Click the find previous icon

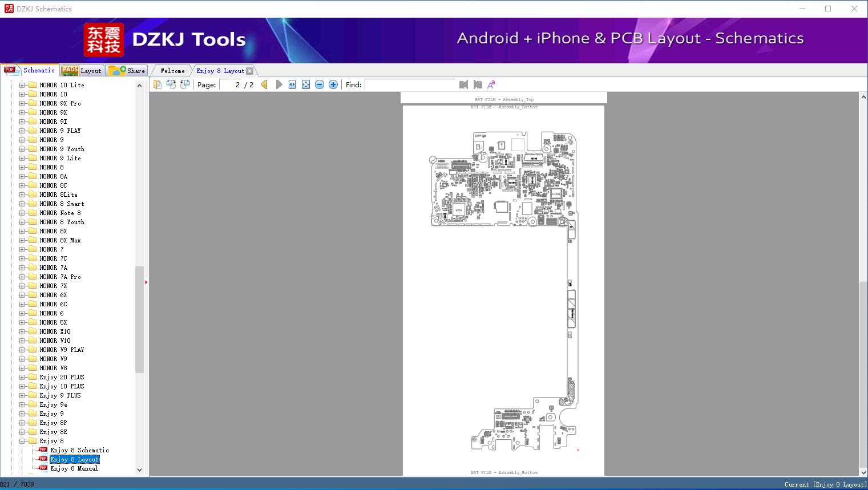point(463,84)
